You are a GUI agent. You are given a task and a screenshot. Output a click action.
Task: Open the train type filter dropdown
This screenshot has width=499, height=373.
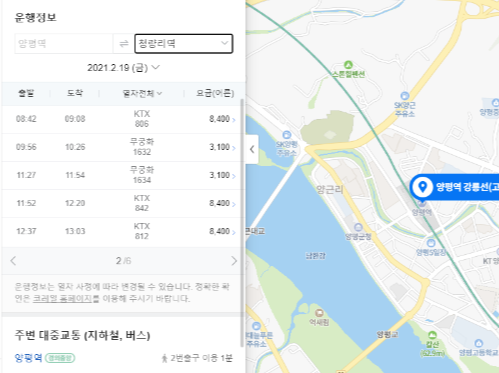coord(142,93)
